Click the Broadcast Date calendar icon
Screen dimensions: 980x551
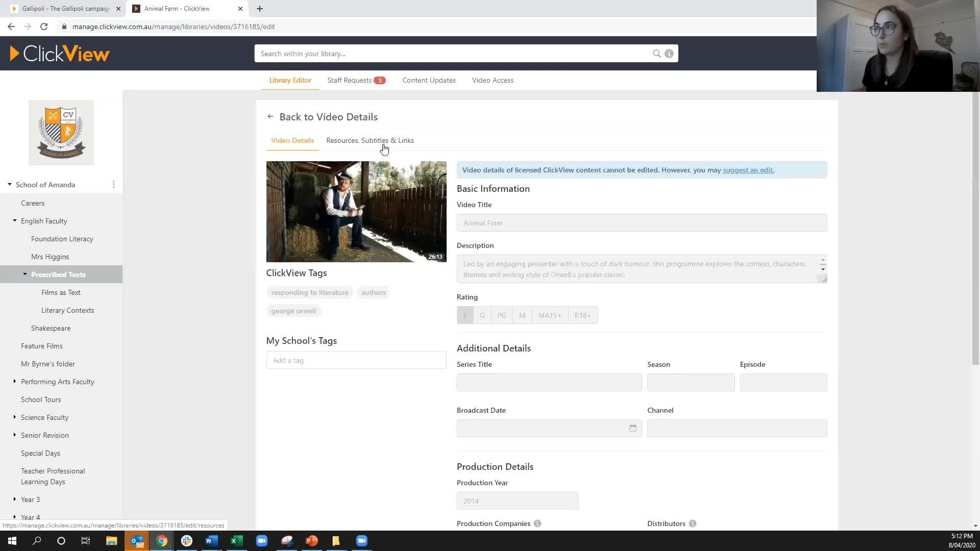[x=632, y=428]
